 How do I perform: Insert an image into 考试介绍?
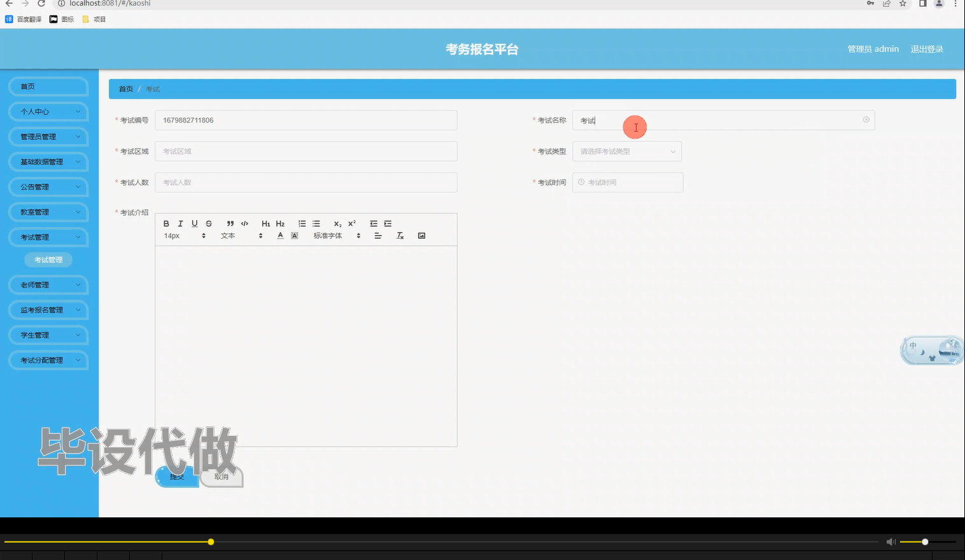(x=421, y=235)
